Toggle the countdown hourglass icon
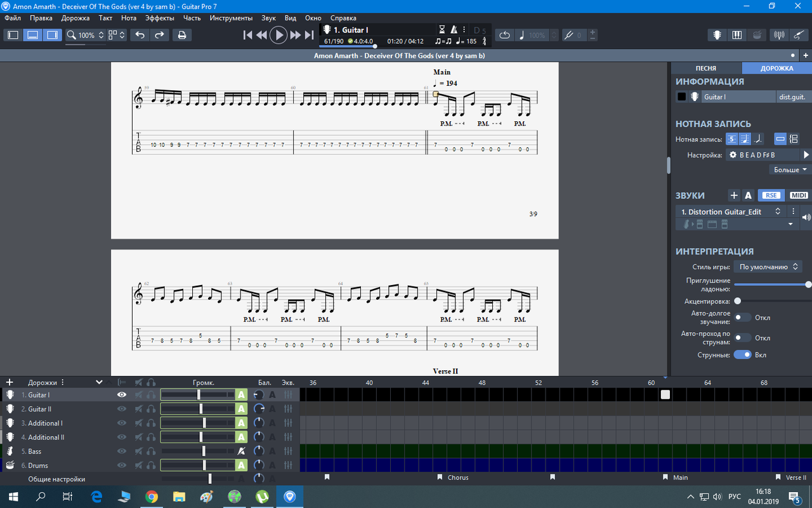 click(x=442, y=30)
